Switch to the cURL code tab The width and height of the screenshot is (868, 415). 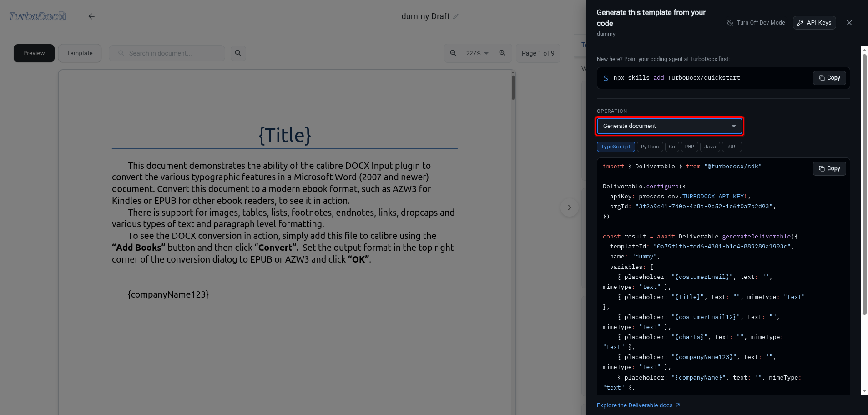(732, 147)
